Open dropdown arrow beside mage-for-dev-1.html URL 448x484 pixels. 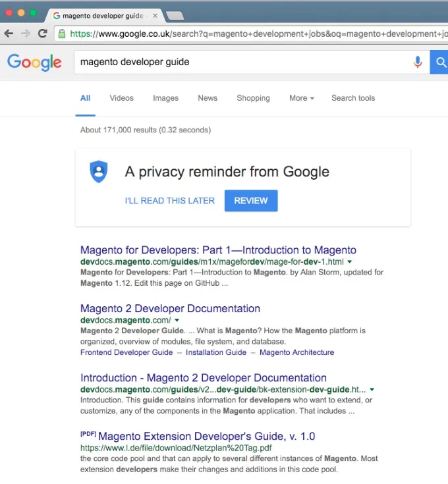click(350, 262)
